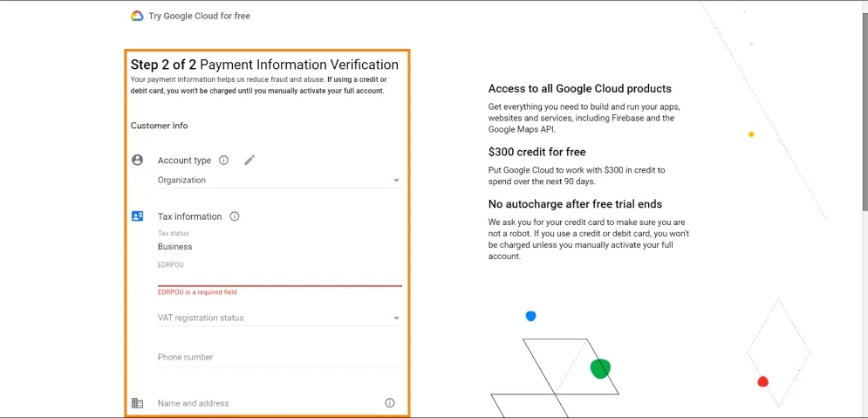This screenshot has height=418, width=868.
Task: Click the account person icon
Action: pyautogui.click(x=137, y=160)
